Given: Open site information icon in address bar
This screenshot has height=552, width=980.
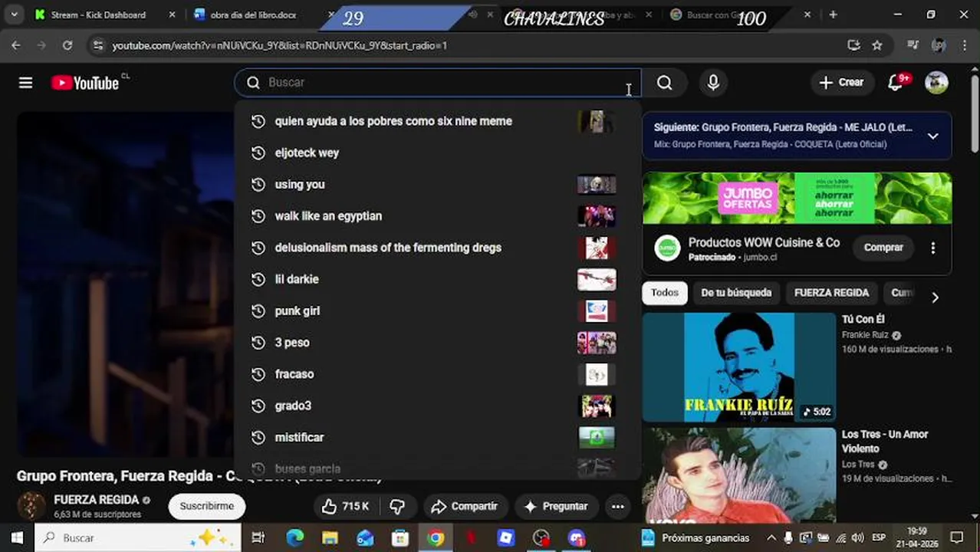Looking at the screenshot, I should click(x=97, y=45).
